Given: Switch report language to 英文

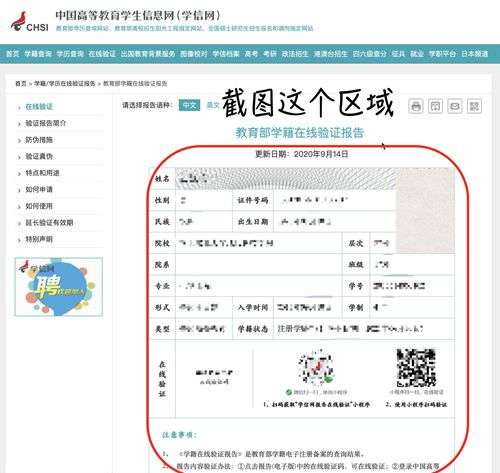Looking at the screenshot, I should coord(213,105).
